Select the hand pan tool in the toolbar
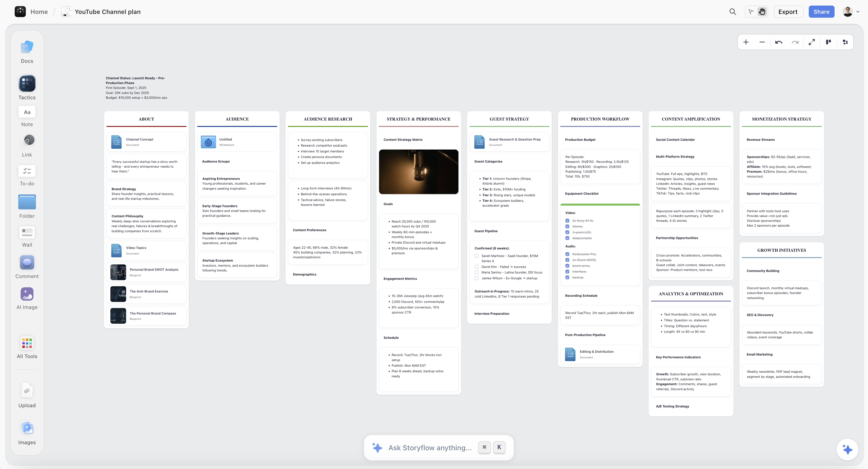The height and width of the screenshot is (469, 868). (x=762, y=11)
